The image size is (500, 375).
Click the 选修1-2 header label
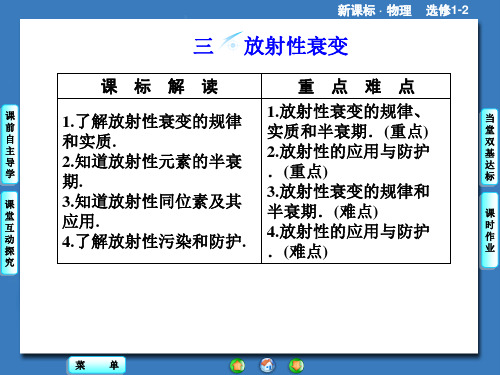coord(447,10)
